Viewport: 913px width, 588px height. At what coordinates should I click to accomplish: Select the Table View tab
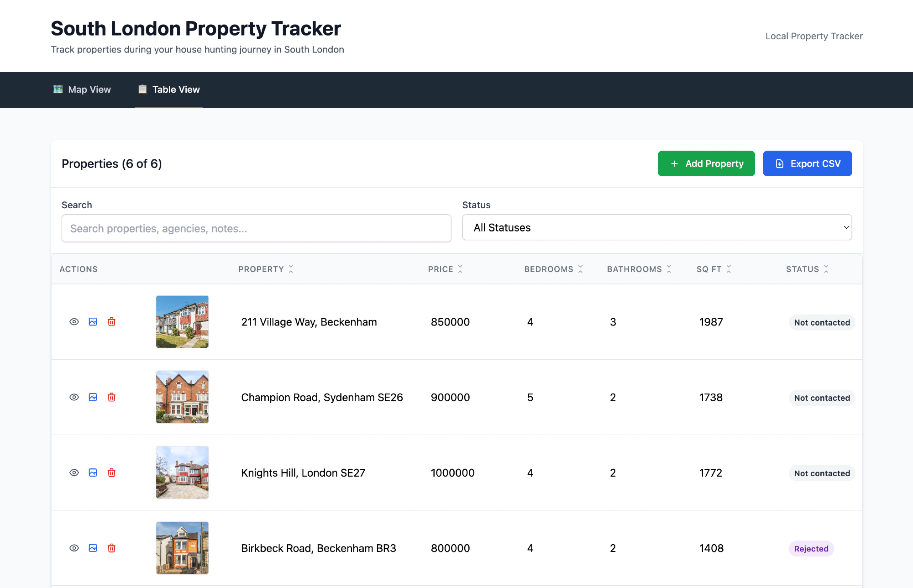coord(169,89)
